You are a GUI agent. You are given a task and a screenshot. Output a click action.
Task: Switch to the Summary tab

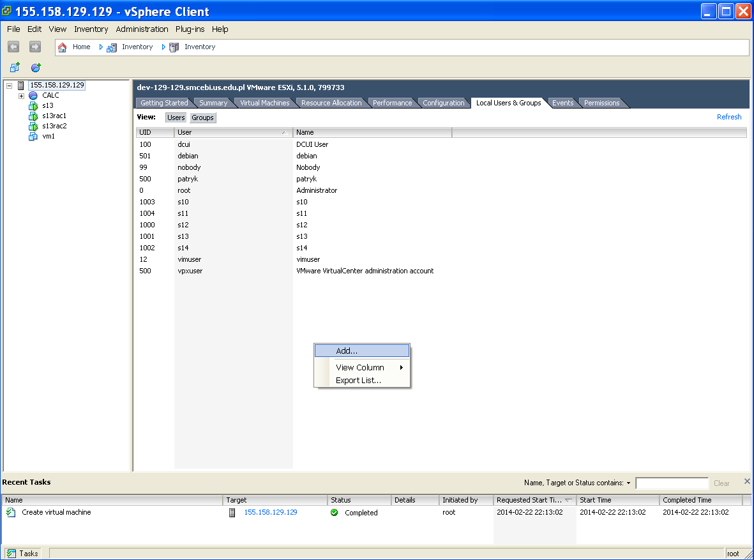pyautogui.click(x=213, y=103)
